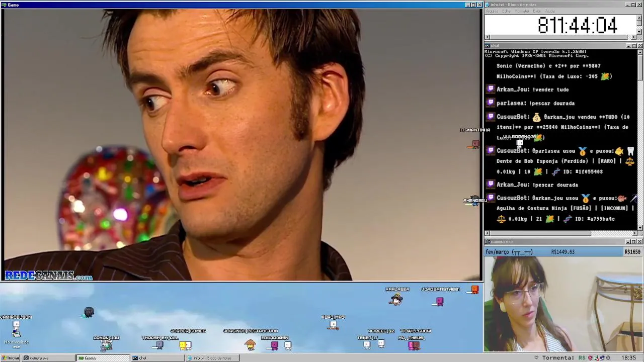The image size is (644, 362).
Task: Open info.txt Bloco de notas taskbar button
Action: [212, 358]
